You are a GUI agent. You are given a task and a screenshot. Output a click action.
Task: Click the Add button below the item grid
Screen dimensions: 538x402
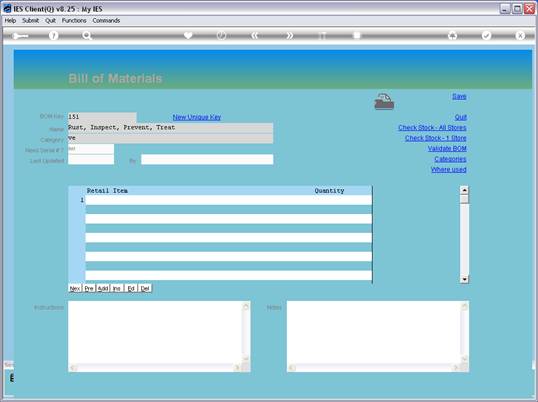point(103,288)
